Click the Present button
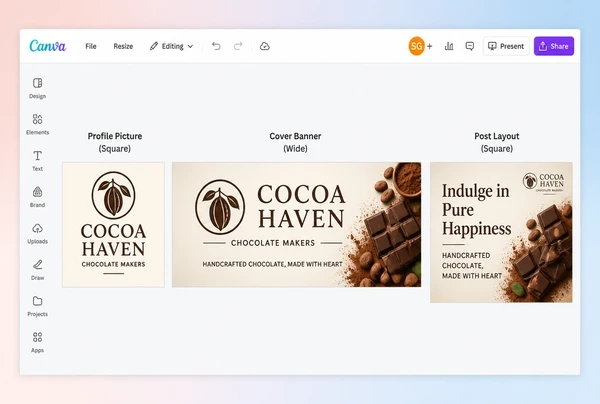 coord(506,46)
